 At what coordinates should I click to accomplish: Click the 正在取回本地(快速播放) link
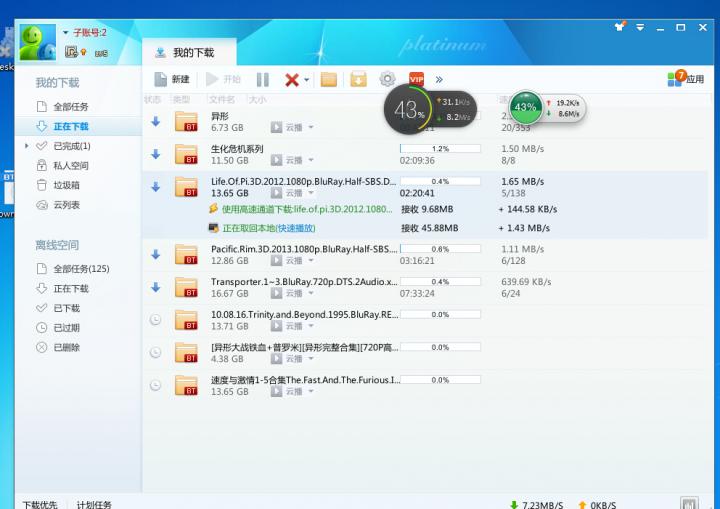coord(269,228)
